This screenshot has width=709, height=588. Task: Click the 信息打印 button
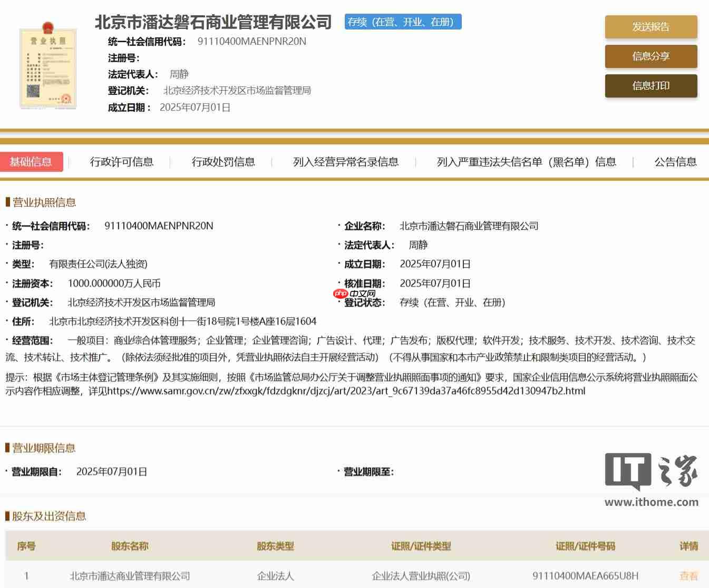650,86
